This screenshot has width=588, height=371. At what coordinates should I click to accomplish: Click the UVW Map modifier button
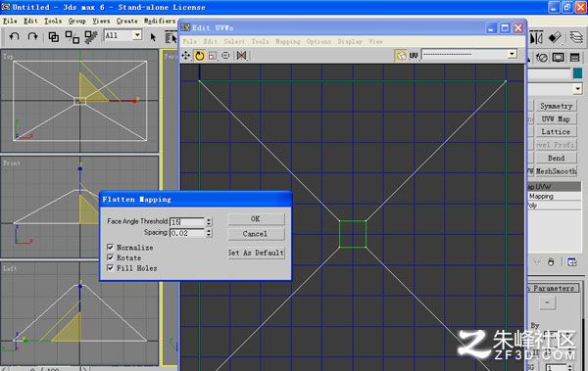click(556, 119)
